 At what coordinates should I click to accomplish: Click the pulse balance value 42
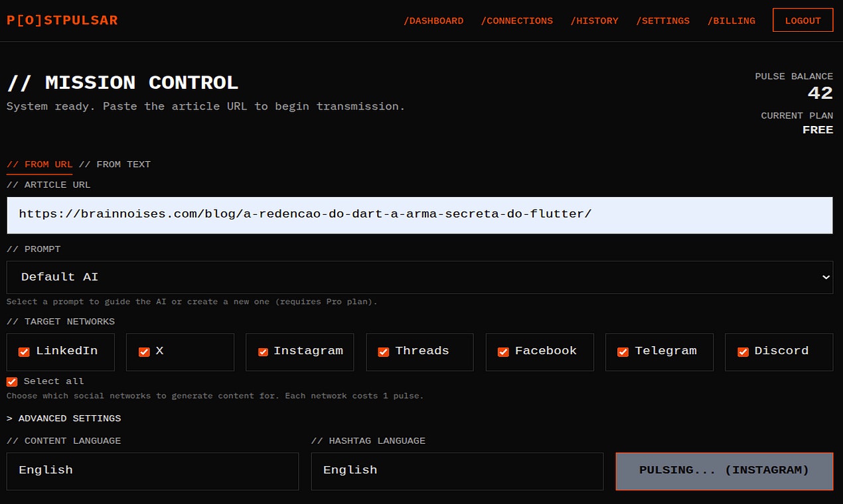click(x=820, y=93)
